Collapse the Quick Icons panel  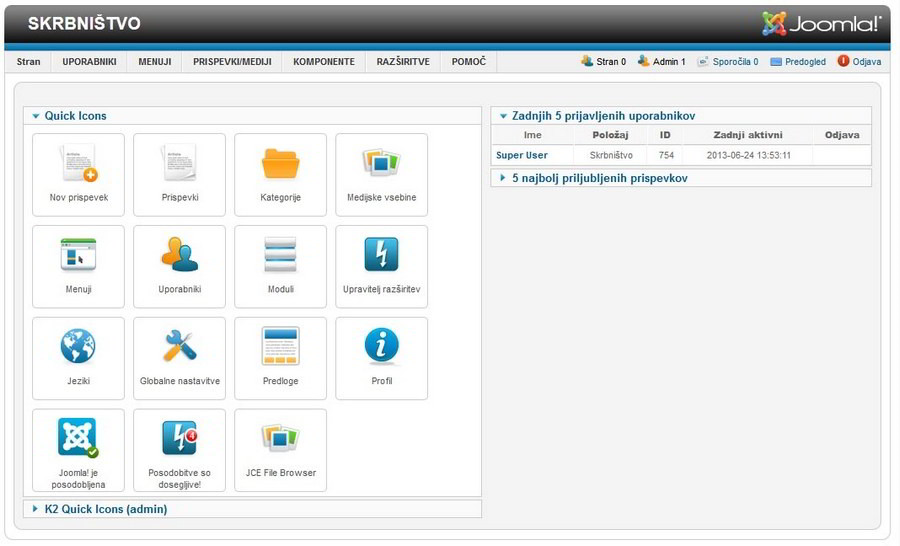point(75,116)
